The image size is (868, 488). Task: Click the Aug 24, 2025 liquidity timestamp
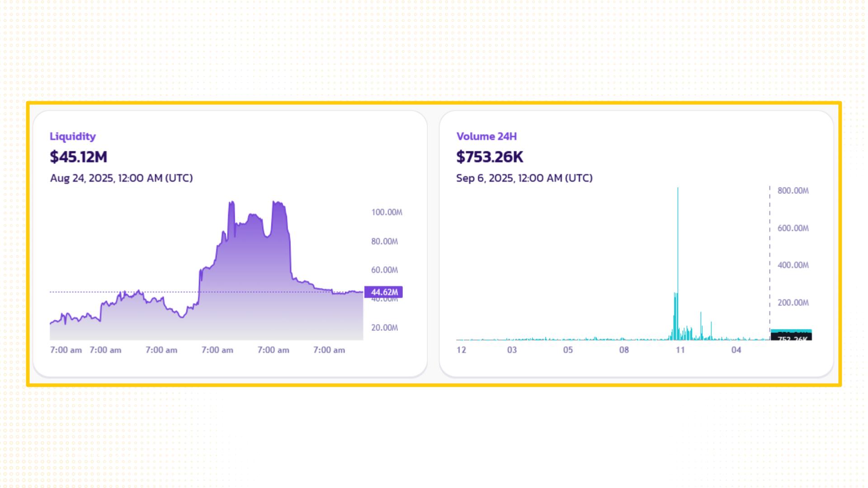(x=121, y=178)
